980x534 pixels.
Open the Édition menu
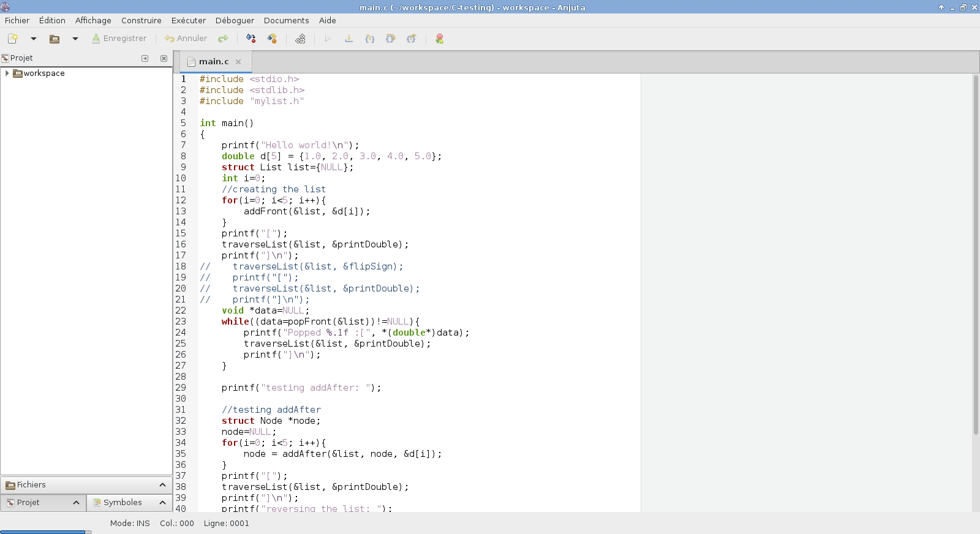[52, 20]
